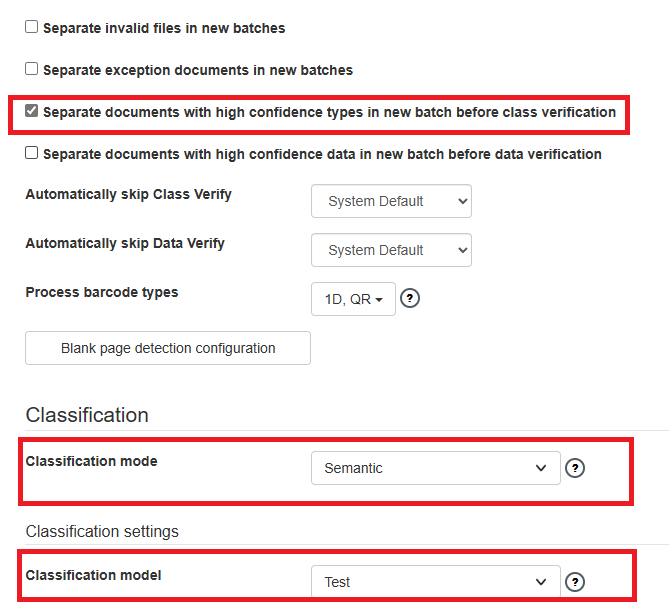This screenshot has height=609, width=669.
Task: Open Classification model Test dropdown
Action: (435, 582)
